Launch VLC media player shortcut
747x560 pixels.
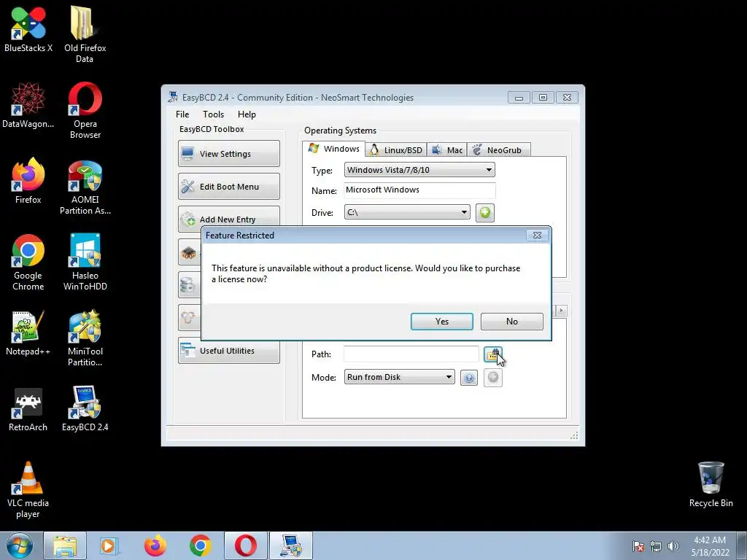[x=28, y=489]
